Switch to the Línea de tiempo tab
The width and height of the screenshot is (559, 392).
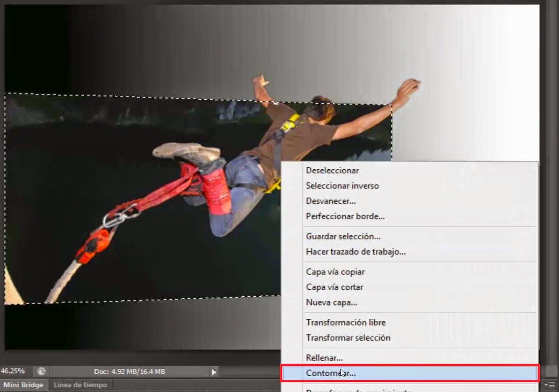pos(80,385)
